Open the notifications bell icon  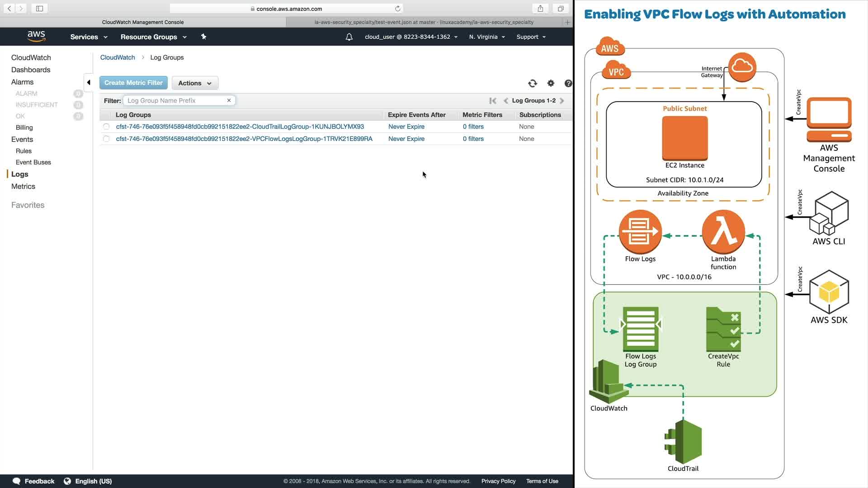point(349,37)
